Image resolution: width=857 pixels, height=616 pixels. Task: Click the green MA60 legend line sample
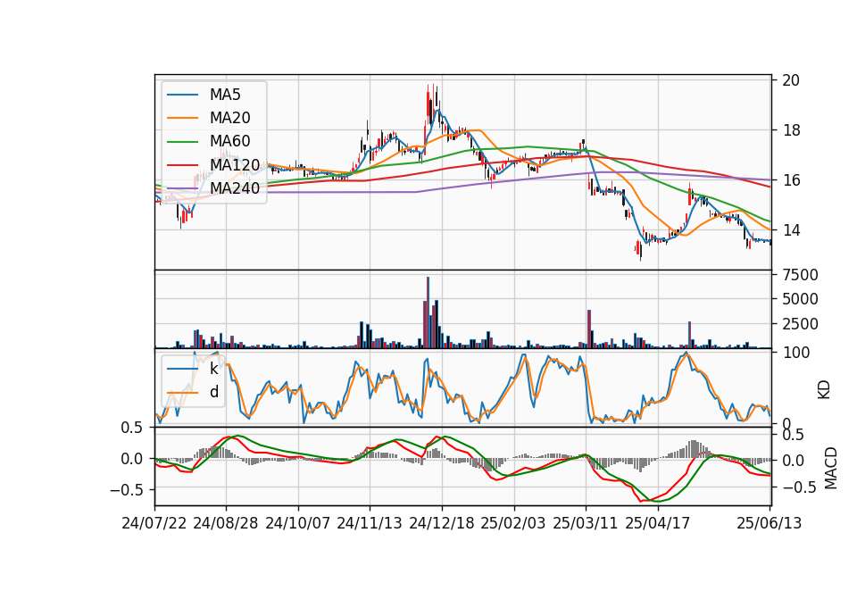(182, 141)
